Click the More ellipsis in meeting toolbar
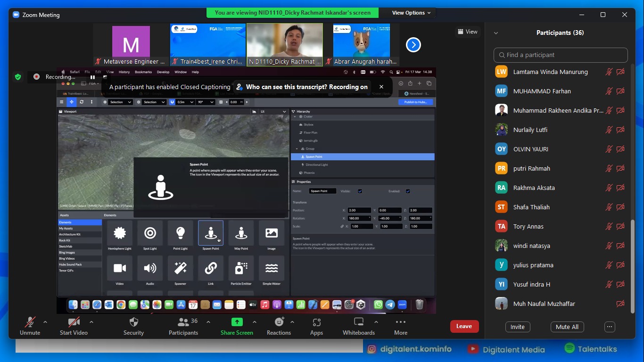The width and height of the screenshot is (644, 362). point(400,322)
